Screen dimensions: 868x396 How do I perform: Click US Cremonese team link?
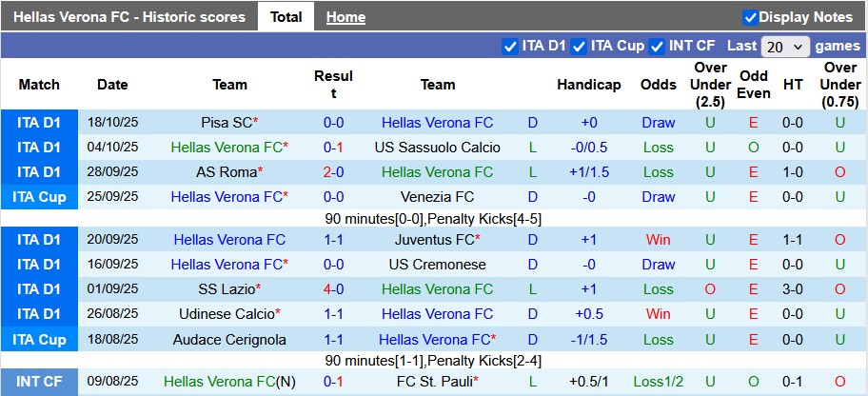pos(437,265)
